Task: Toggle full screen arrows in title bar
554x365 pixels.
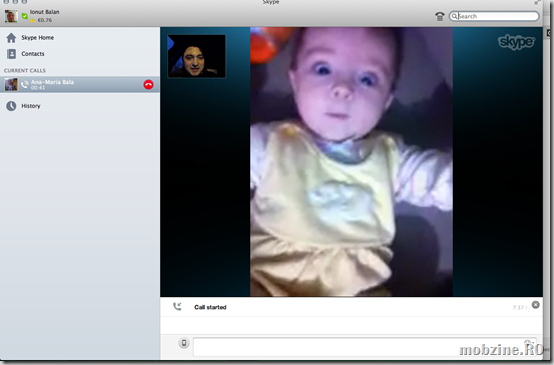Action: [537, 2]
